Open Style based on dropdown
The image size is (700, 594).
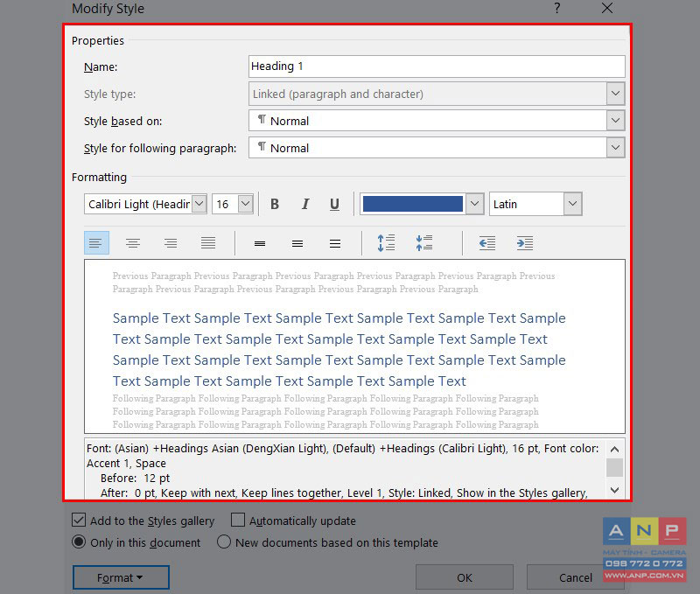pos(616,121)
